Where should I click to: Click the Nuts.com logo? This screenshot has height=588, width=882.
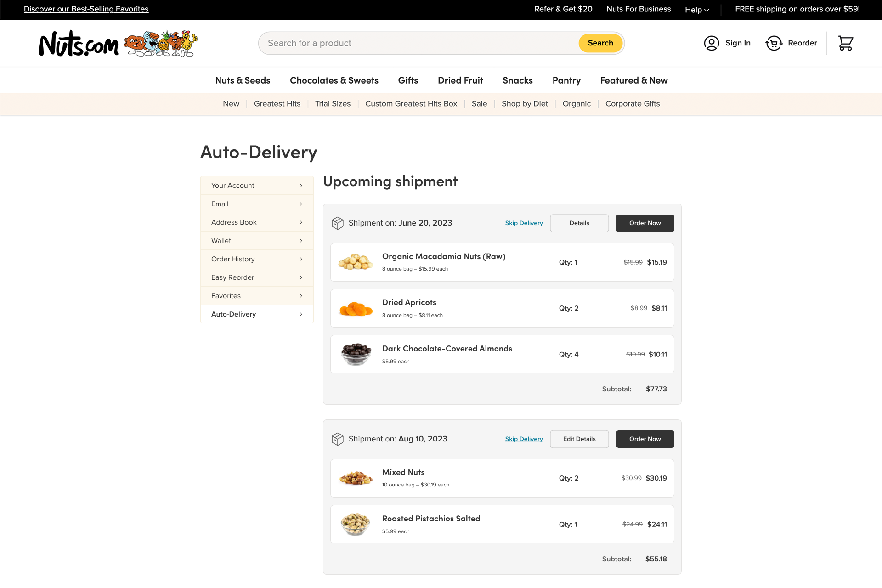pos(118,43)
